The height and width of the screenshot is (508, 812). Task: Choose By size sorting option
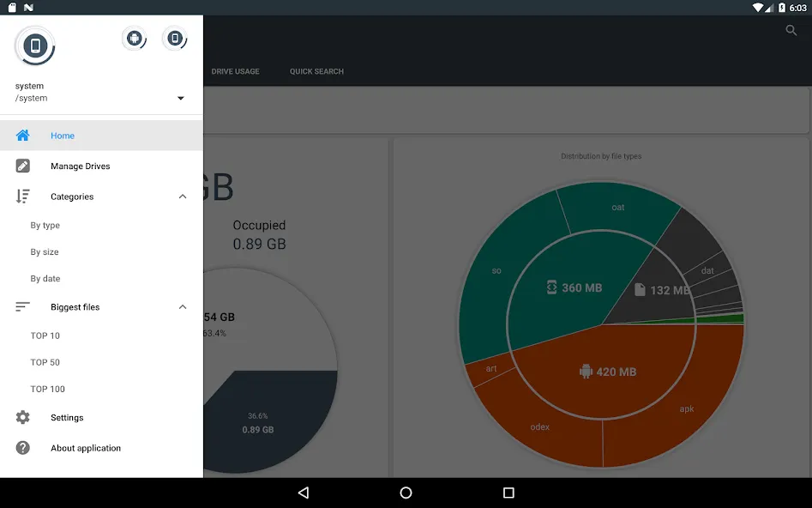[x=45, y=252]
